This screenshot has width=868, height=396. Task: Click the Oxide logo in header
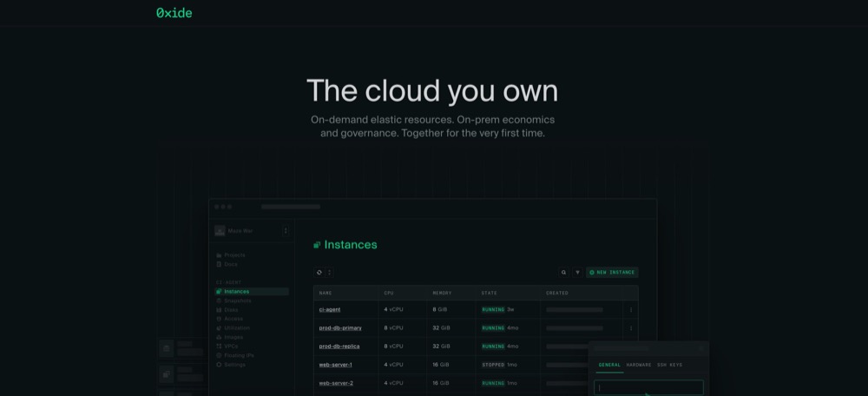pyautogui.click(x=174, y=13)
